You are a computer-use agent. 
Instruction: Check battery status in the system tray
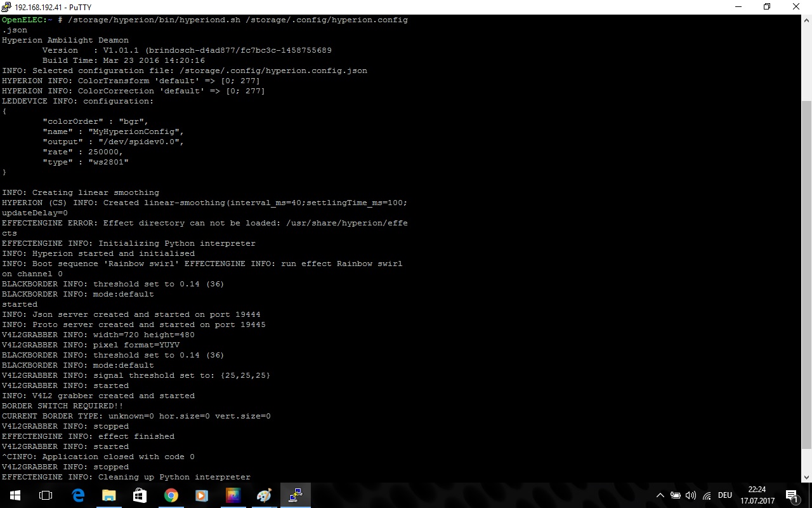pyautogui.click(x=676, y=495)
